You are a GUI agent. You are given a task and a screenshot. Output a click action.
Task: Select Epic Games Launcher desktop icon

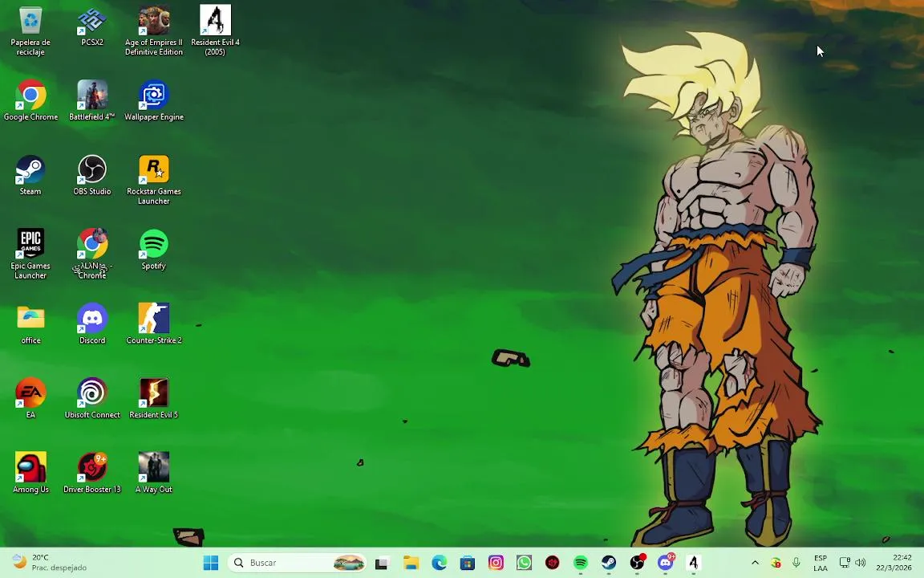[x=30, y=254]
